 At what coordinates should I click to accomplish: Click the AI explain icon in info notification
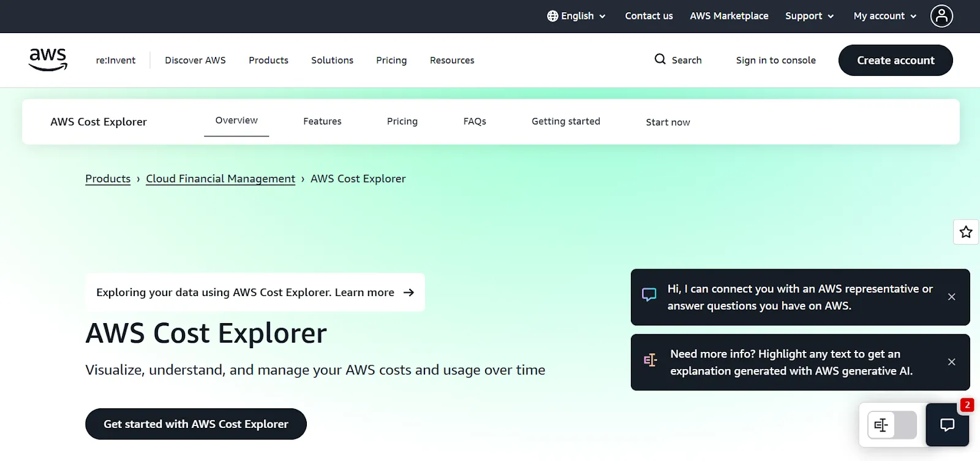coord(650,360)
